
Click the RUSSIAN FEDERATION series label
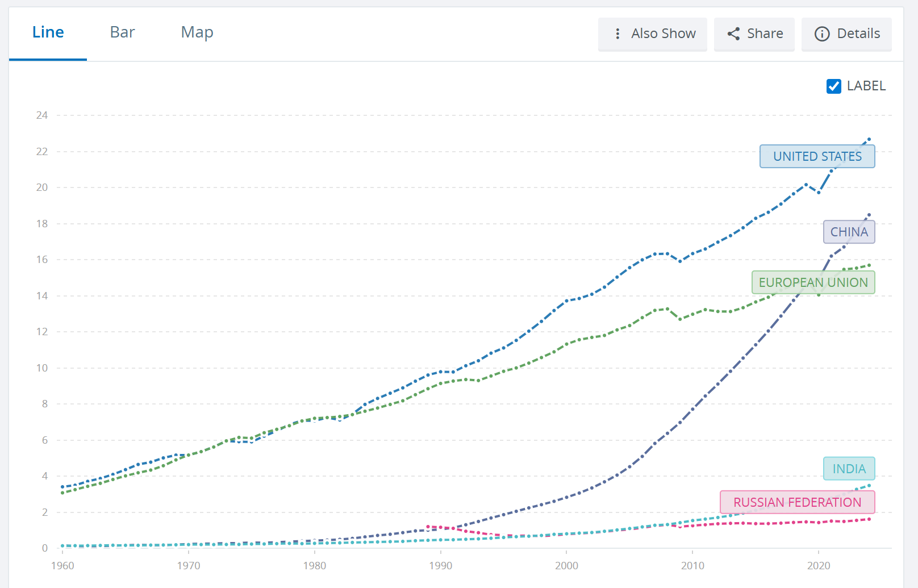pos(797,502)
